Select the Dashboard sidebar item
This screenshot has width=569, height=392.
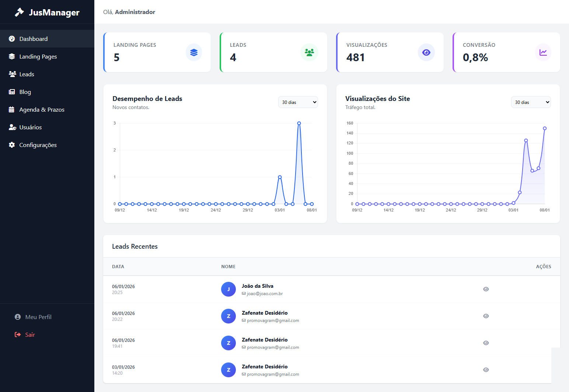pyautogui.click(x=33, y=39)
